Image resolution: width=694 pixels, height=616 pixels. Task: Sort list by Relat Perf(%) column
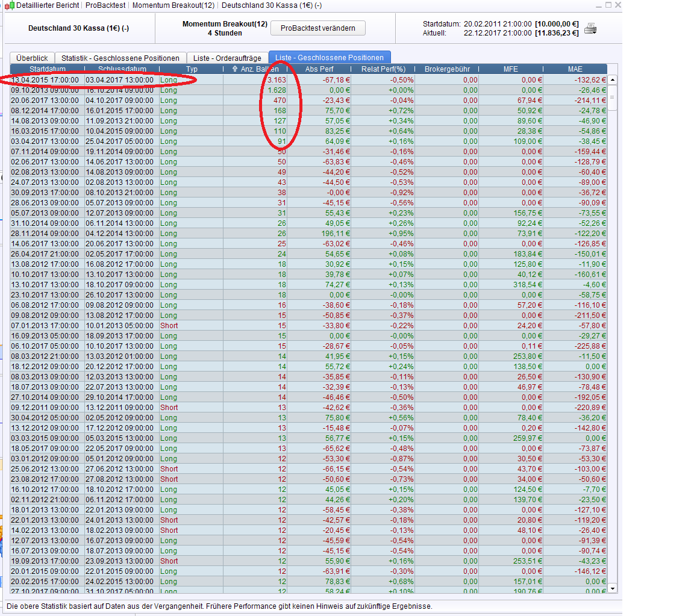383,69
